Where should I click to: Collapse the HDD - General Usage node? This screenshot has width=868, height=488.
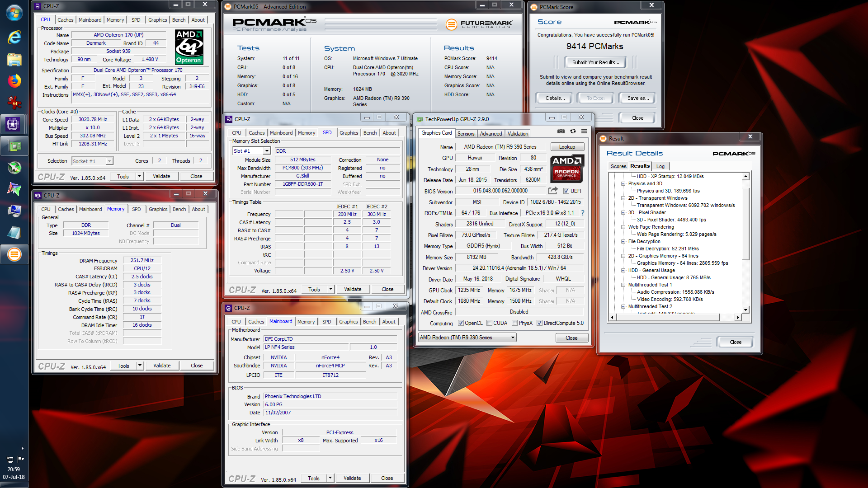coord(623,270)
